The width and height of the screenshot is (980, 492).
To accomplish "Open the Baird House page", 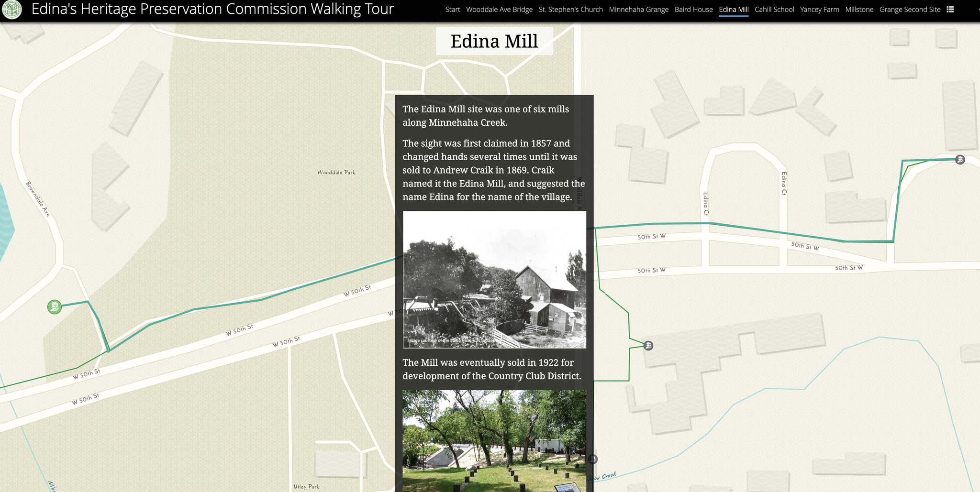I will [693, 9].
